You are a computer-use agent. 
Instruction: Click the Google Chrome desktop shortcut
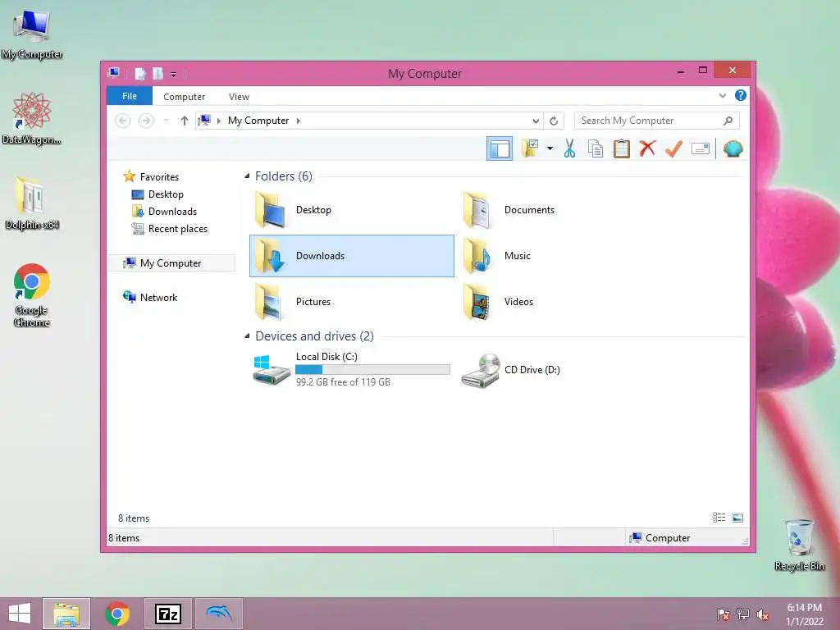(x=32, y=295)
